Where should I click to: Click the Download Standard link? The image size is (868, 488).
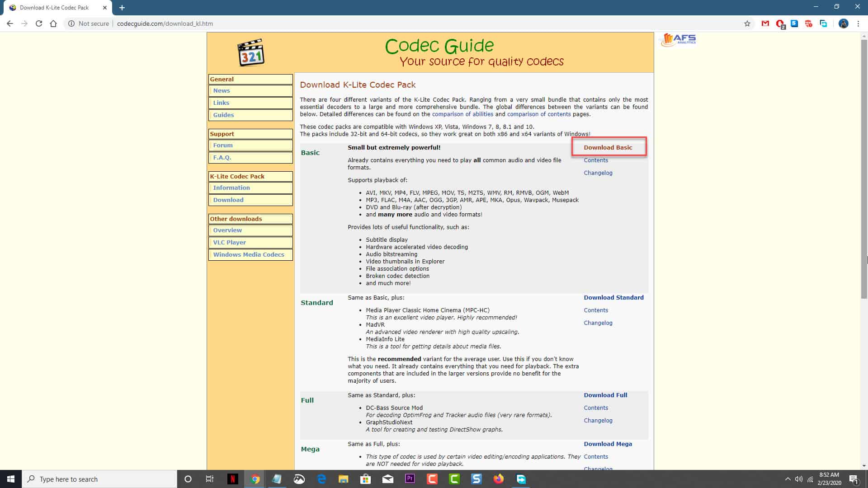pos(613,297)
